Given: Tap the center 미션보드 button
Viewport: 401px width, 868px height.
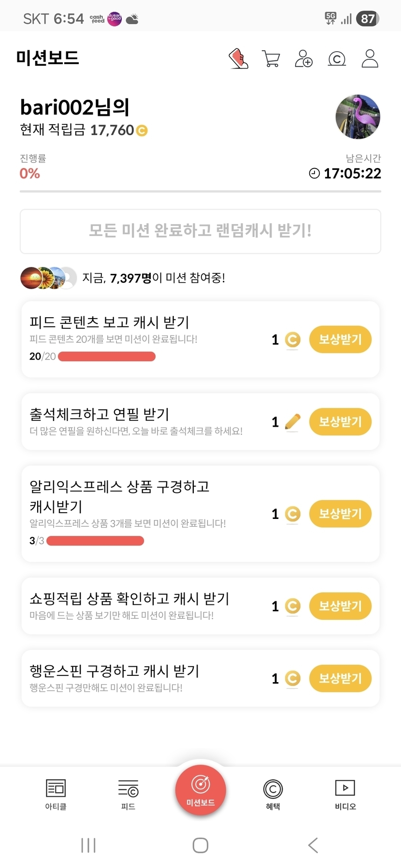Looking at the screenshot, I should [x=200, y=790].
